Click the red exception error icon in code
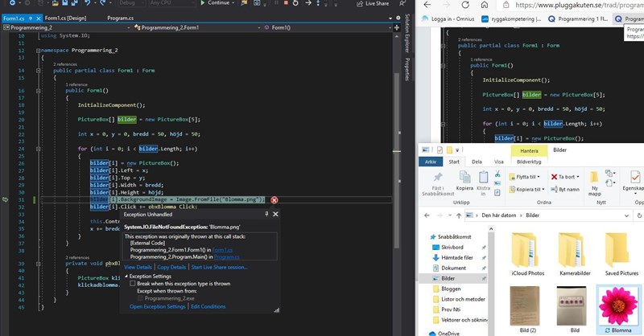This screenshot has height=336, width=644. pos(275,200)
